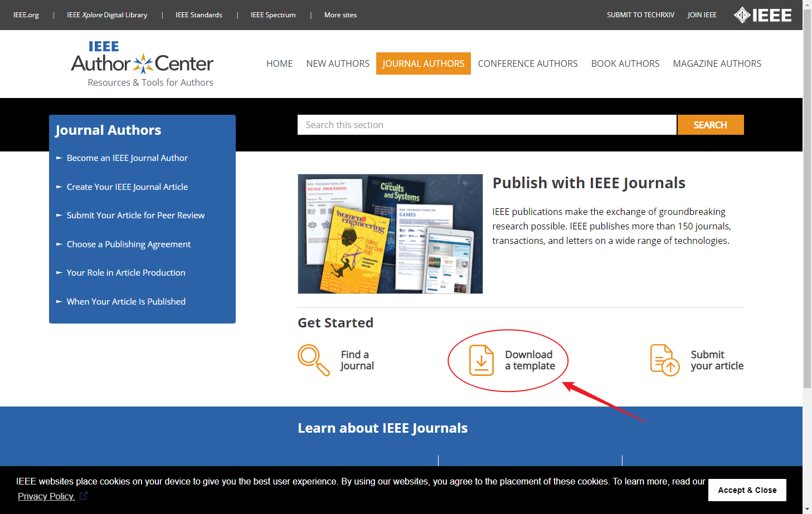Open the HOME menu item

pyautogui.click(x=279, y=63)
